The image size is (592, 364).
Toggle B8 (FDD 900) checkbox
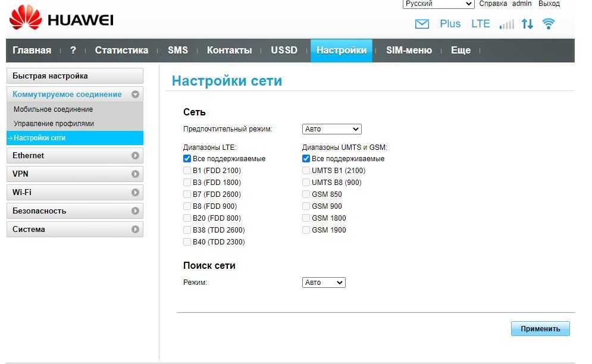(x=187, y=206)
